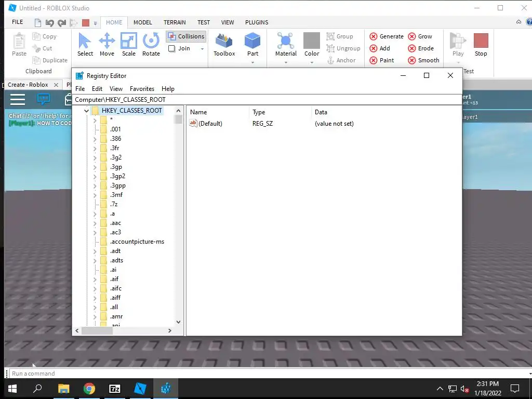Click the Grow terrain button
The image size is (532, 399).
point(420,36)
